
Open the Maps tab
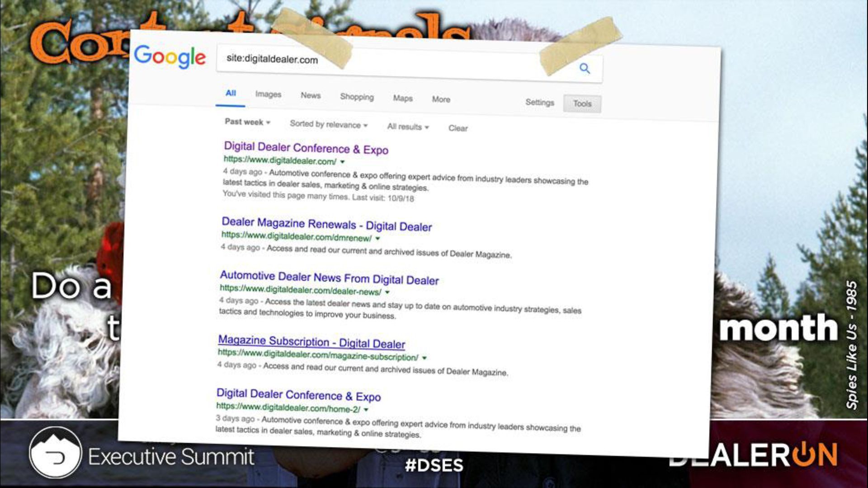pyautogui.click(x=403, y=98)
